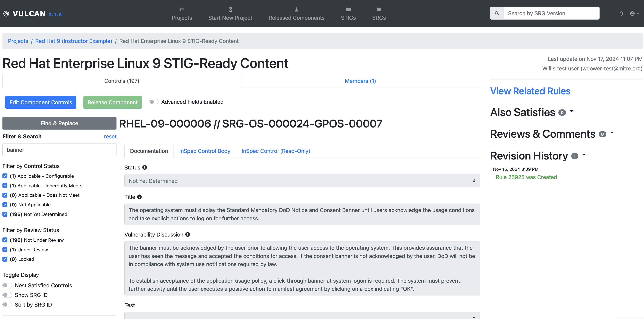Screen dimensions: 644x319
Task: Open the notifications bell icon
Action: (x=621, y=14)
